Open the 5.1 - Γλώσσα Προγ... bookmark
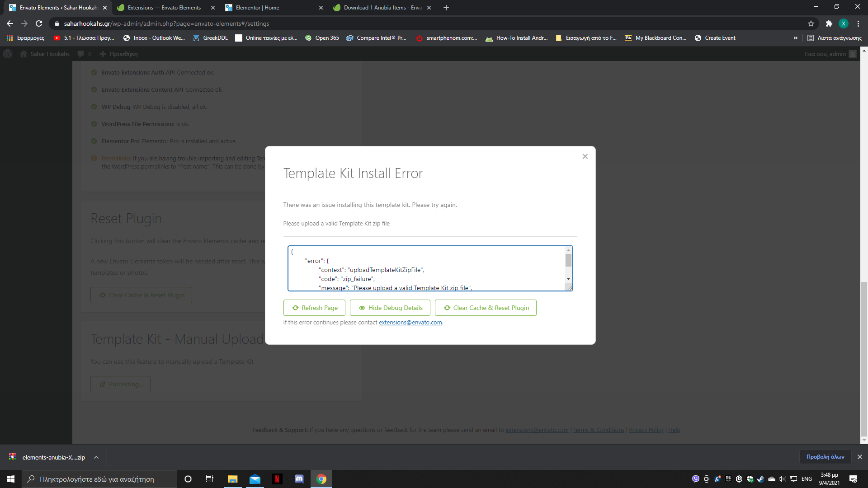Viewport: 868px width, 488px height. [84, 38]
